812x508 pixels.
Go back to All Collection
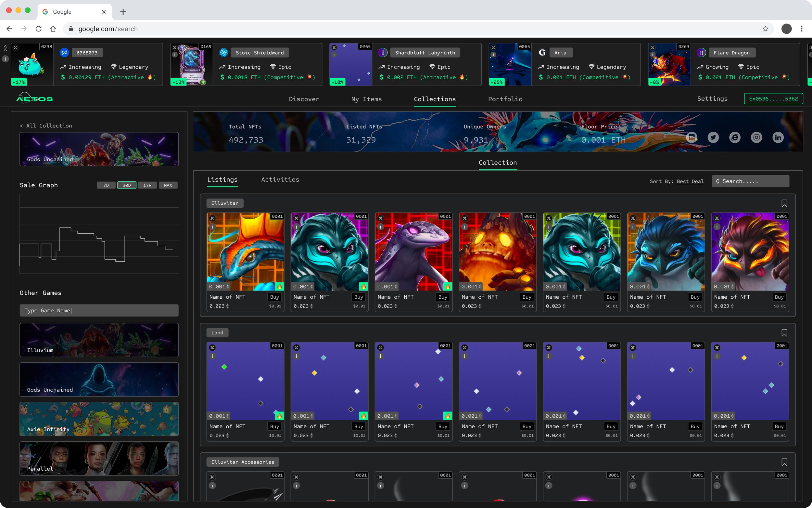tap(46, 126)
